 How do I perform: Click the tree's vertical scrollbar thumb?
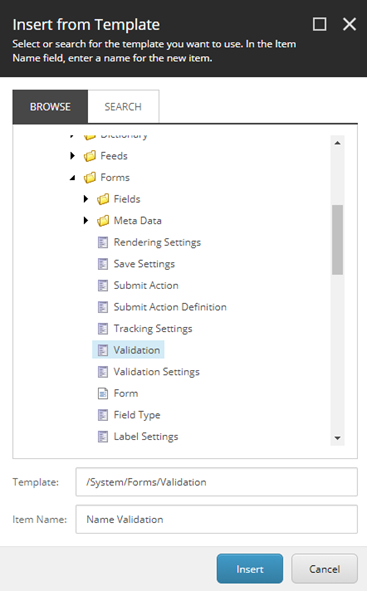pos(338,240)
